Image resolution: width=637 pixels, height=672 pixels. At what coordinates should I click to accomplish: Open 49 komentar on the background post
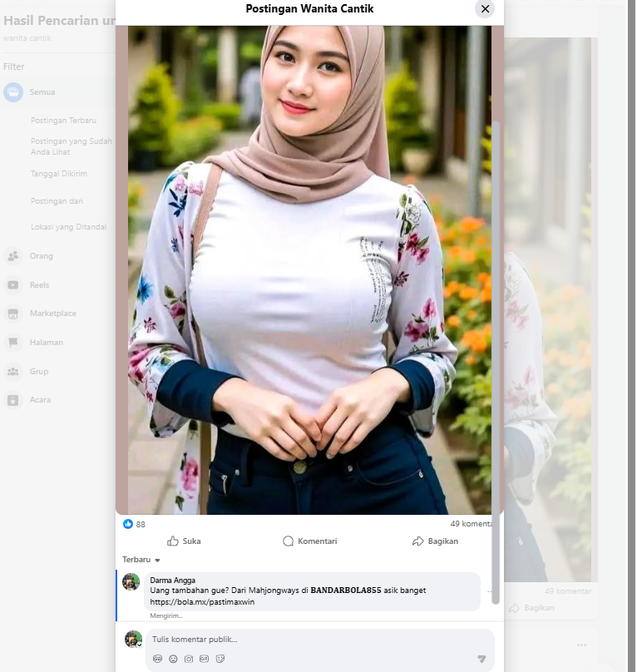pos(568,591)
